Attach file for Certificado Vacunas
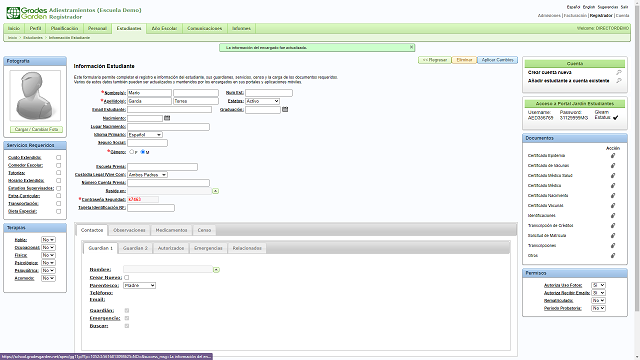Viewport: 640px width, 360px height. (613, 205)
